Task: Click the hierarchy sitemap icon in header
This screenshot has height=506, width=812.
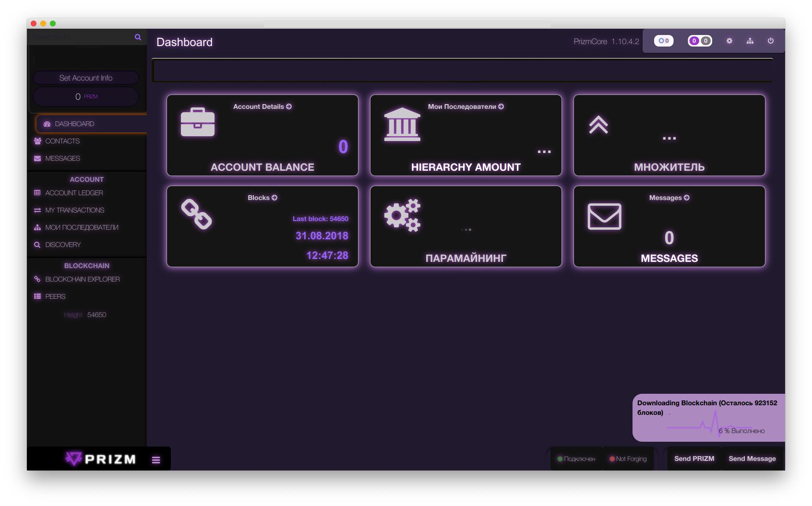Action: point(750,41)
